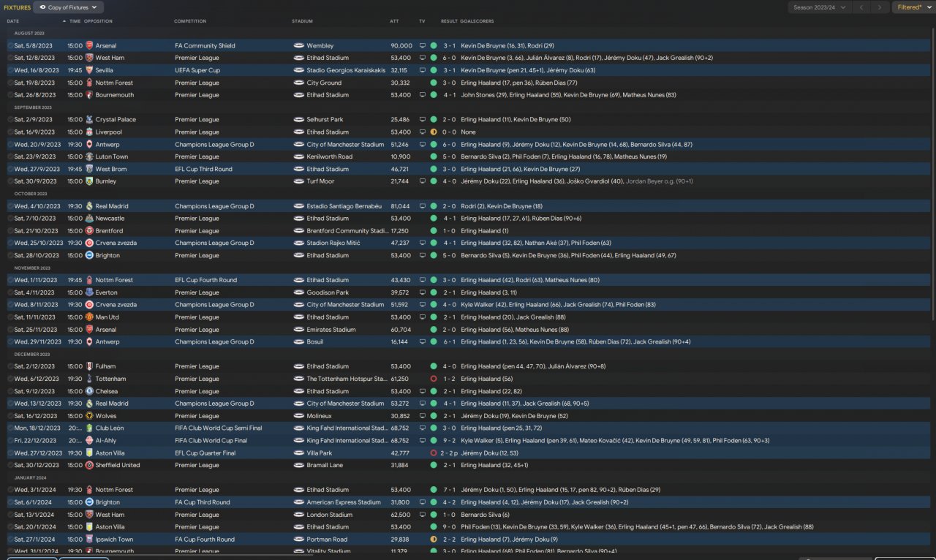Expand the Filtered* filter dropdown
Viewport: 936px width, 560px height.
point(913,7)
